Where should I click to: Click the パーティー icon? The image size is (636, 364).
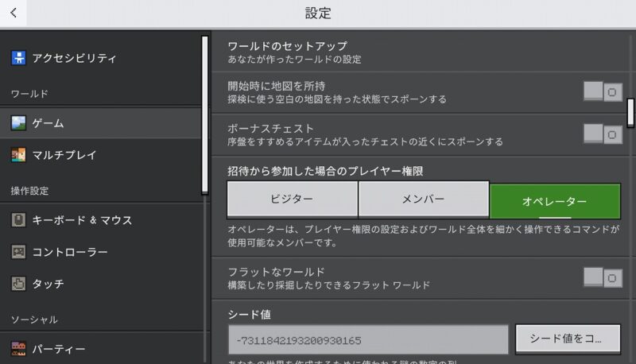click(18, 349)
